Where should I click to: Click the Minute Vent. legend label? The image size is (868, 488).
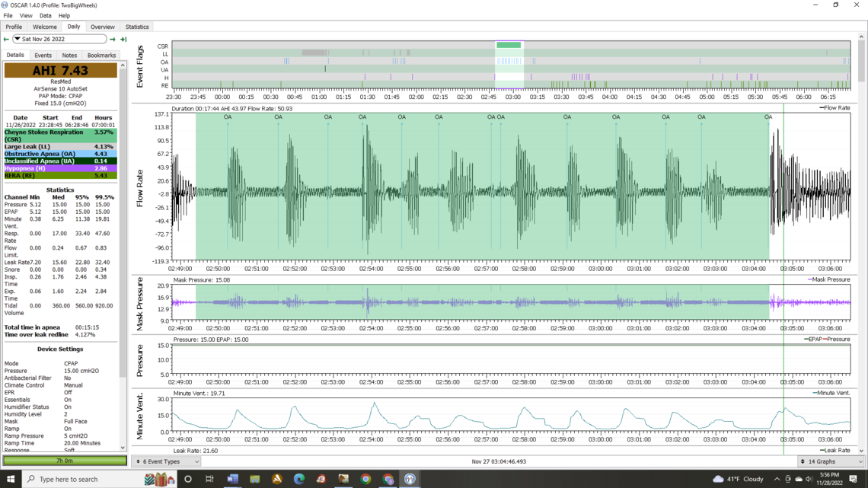pos(831,393)
